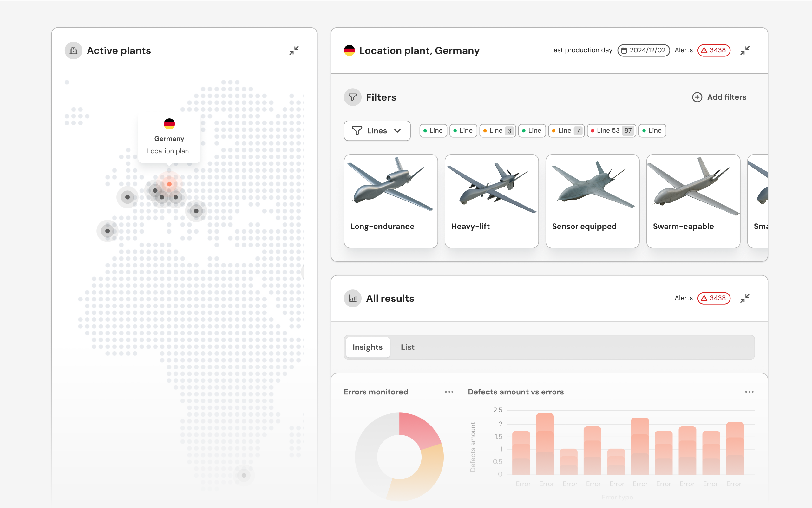Open the Lines filter dropdown

(377, 131)
